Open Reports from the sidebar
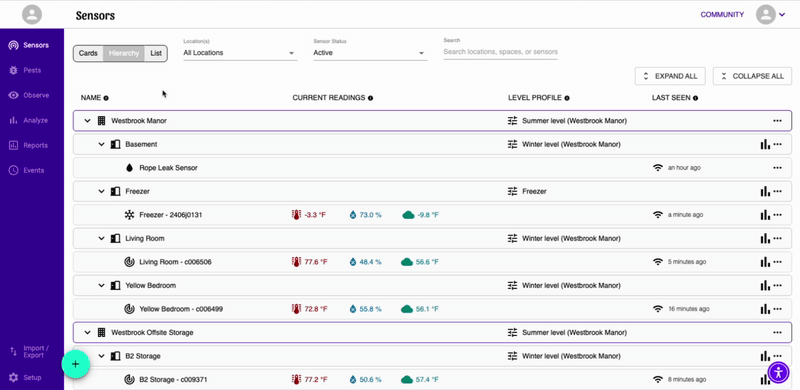 tap(28, 145)
